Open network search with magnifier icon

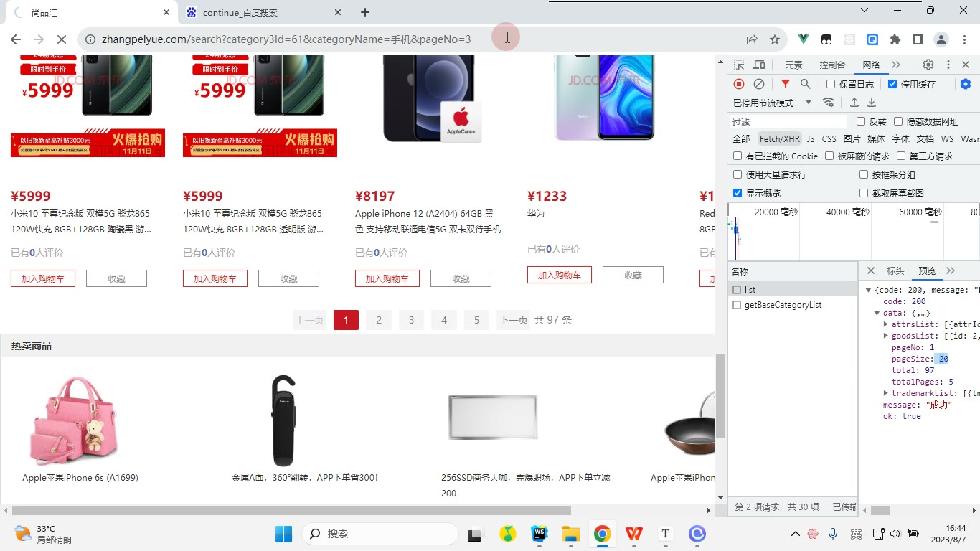[806, 84]
